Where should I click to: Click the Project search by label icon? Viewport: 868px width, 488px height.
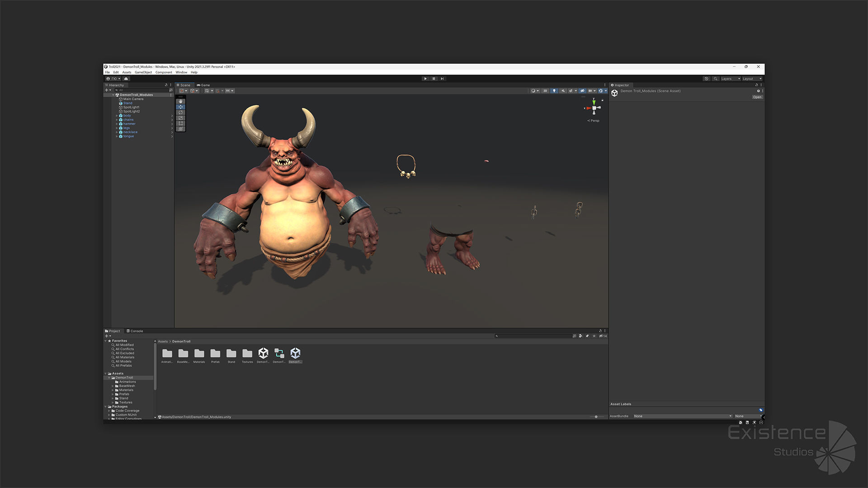(x=587, y=336)
